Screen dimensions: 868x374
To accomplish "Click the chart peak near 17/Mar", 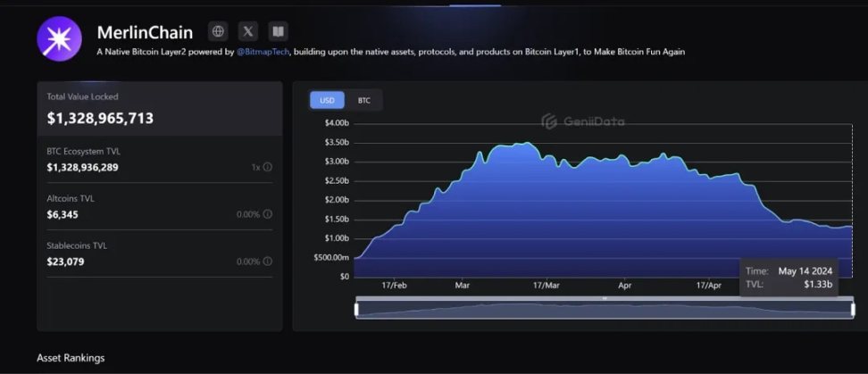I will tap(527, 144).
